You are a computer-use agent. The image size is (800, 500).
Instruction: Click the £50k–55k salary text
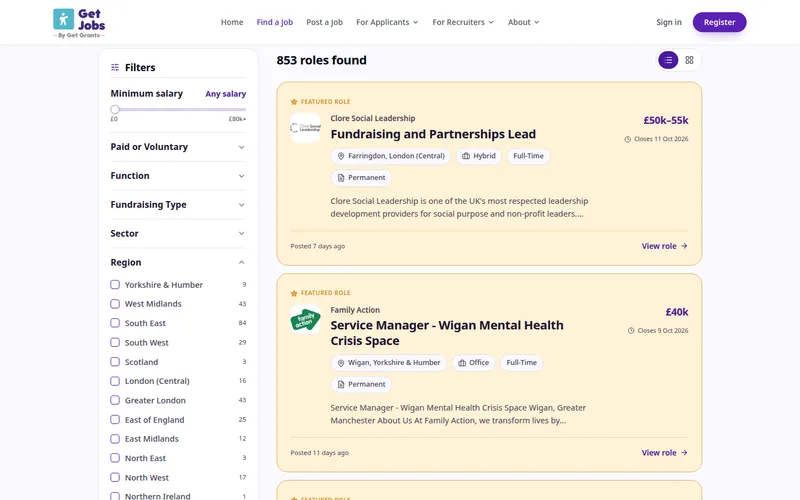pos(666,120)
